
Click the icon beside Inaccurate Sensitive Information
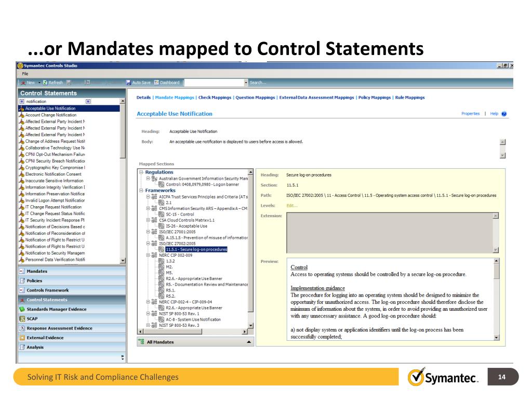[22, 181]
